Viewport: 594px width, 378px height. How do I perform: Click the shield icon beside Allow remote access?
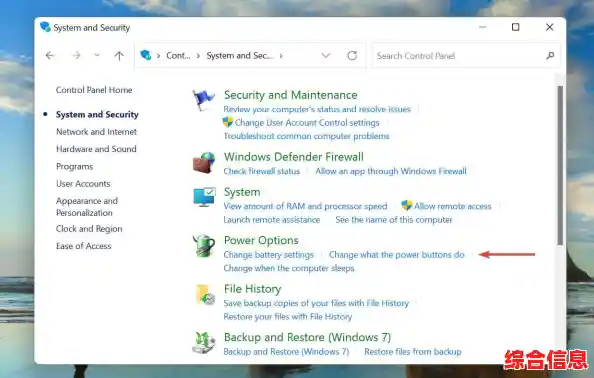pyautogui.click(x=406, y=206)
